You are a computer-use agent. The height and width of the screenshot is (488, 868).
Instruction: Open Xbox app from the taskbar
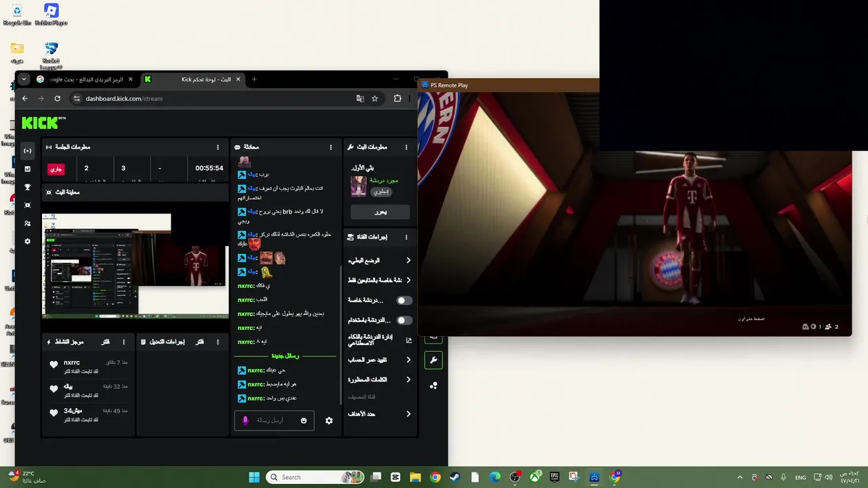[535, 477]
